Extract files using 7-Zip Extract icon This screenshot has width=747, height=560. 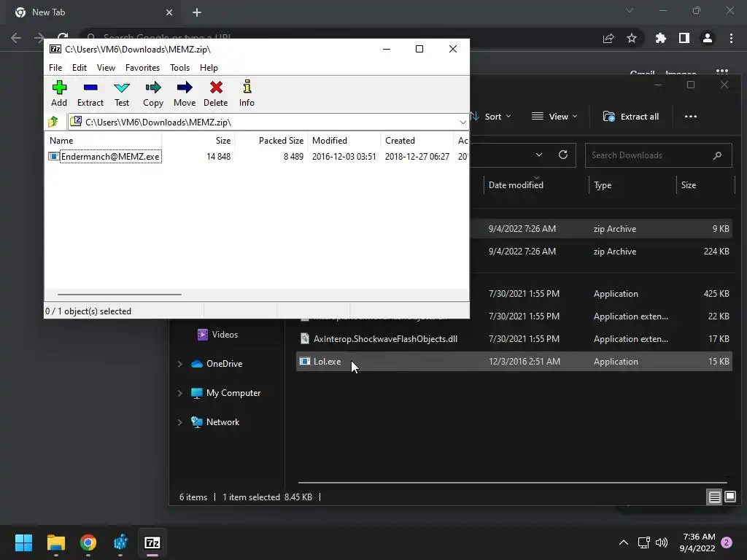[90, 93]
